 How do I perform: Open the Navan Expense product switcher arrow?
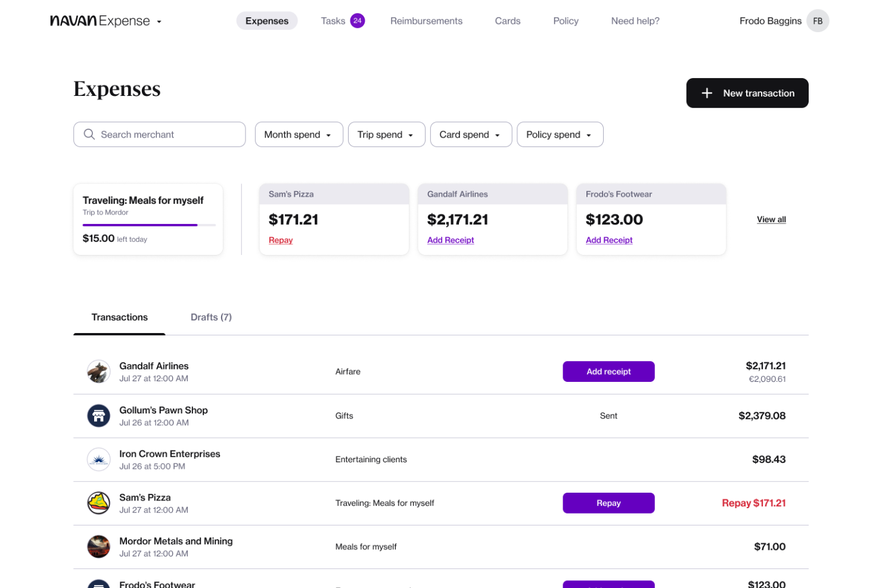[159, 22]
